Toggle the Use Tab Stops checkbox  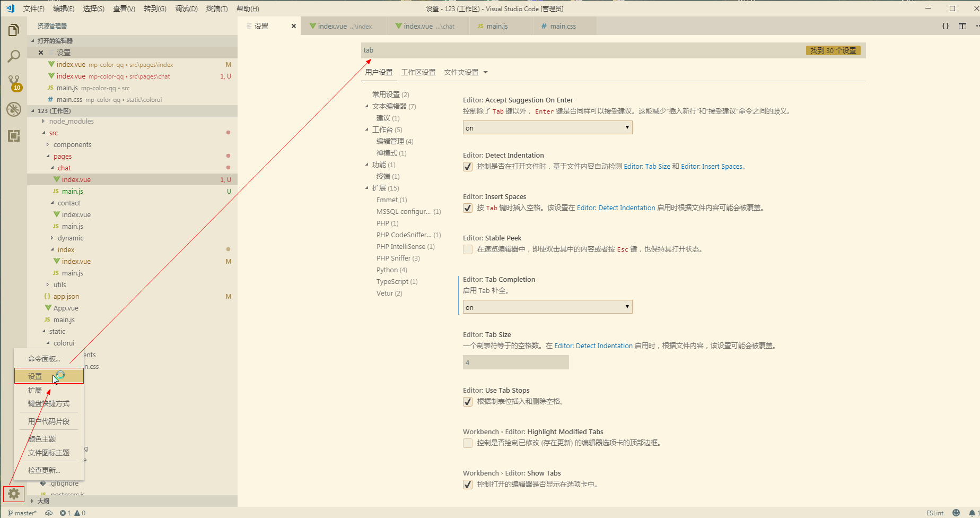[x=468, y=402]
